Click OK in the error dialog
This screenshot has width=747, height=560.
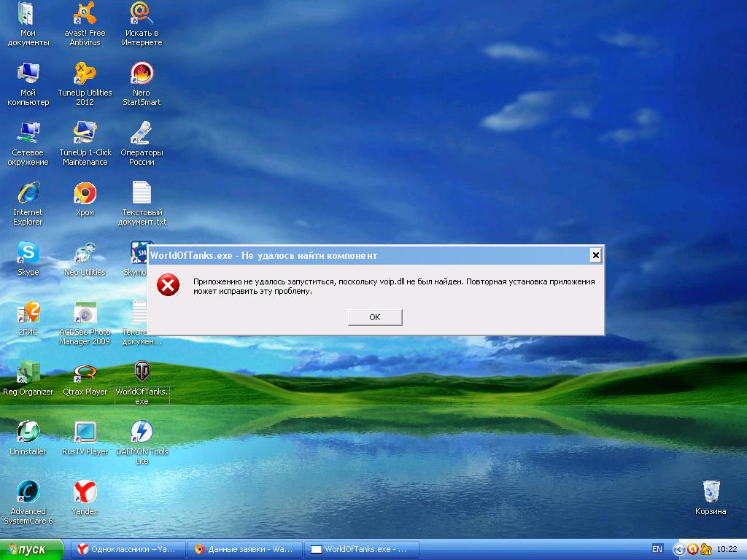pos(375,317)
